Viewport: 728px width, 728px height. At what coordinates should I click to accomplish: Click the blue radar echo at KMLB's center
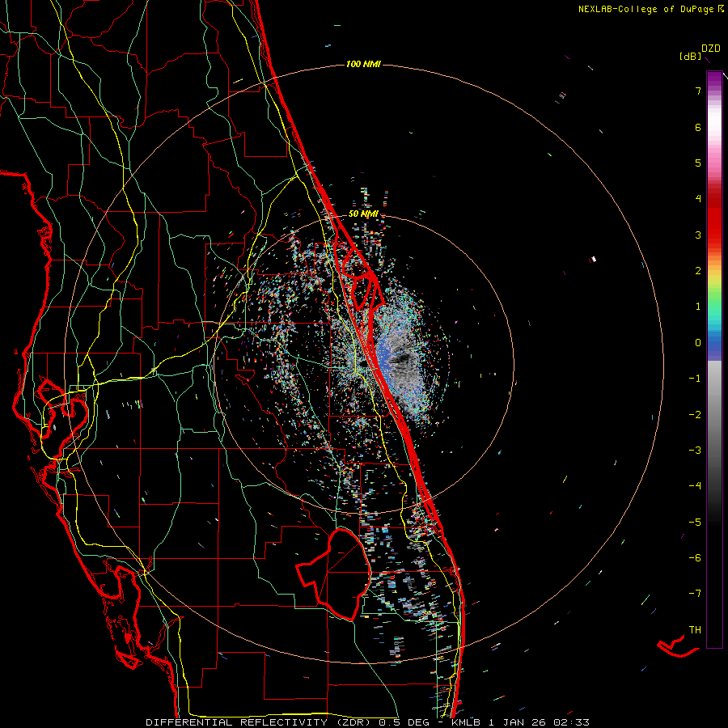(x=382, y=358)
